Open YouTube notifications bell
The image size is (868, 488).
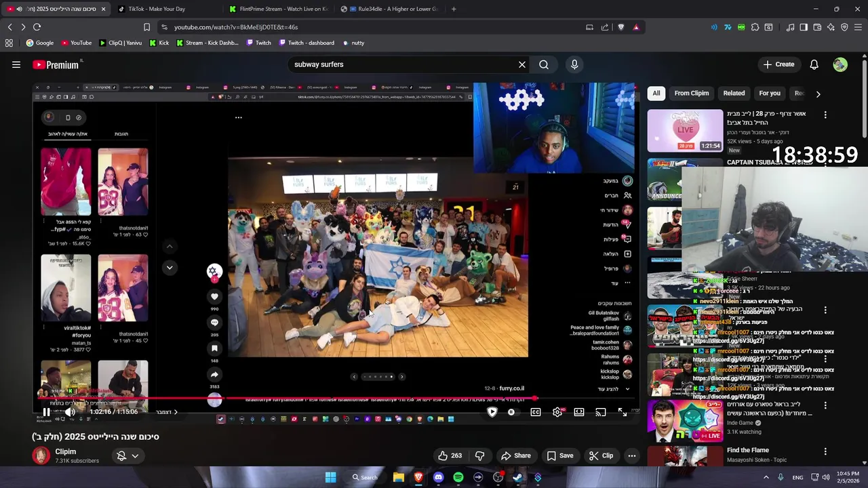(814, 64)
